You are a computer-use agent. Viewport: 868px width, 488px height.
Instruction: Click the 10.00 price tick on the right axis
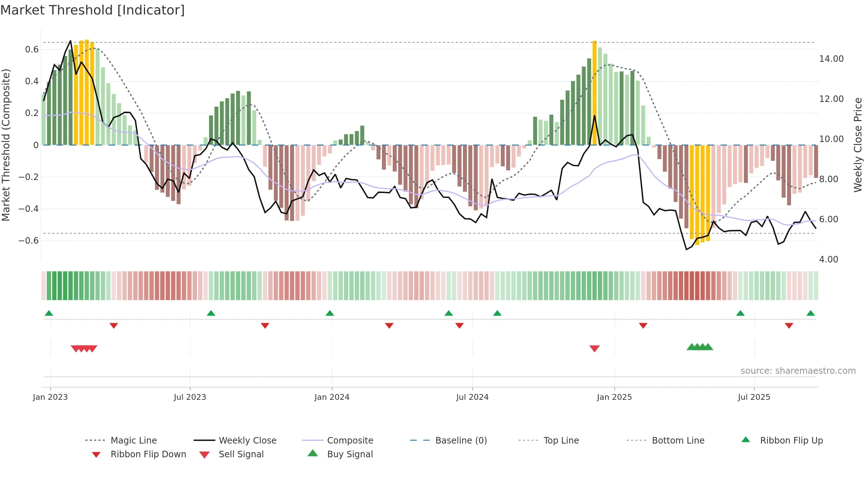[x=831, y=139]
